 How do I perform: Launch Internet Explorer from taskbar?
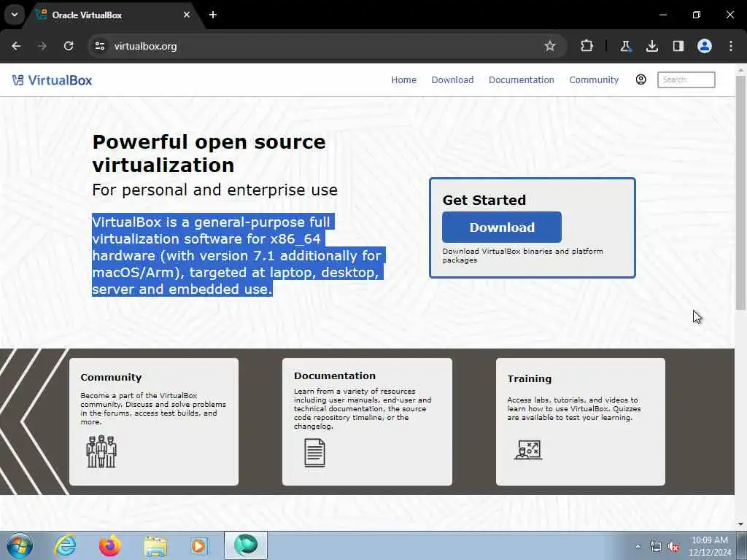65,545
